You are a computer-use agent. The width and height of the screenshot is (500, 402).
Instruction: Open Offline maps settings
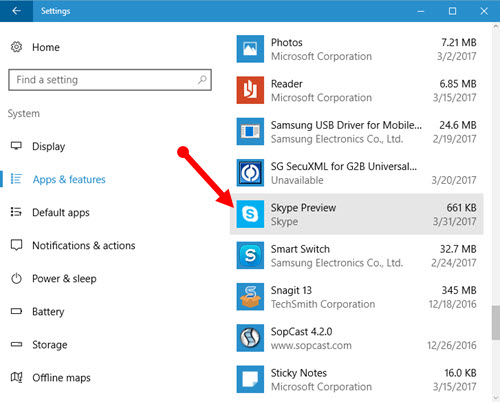click(61, 378)
